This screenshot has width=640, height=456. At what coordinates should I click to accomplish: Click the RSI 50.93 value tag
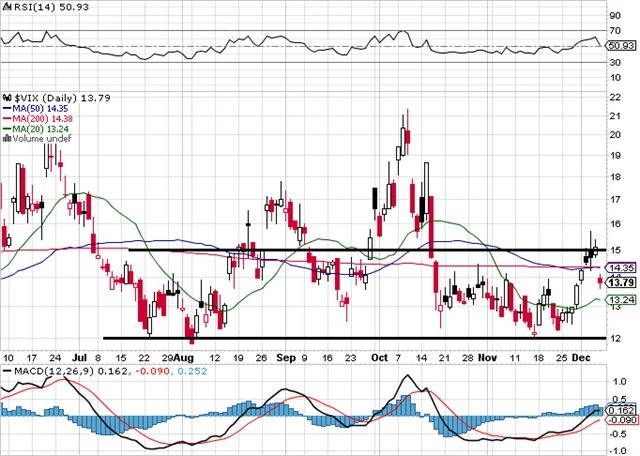coord(620,44)
